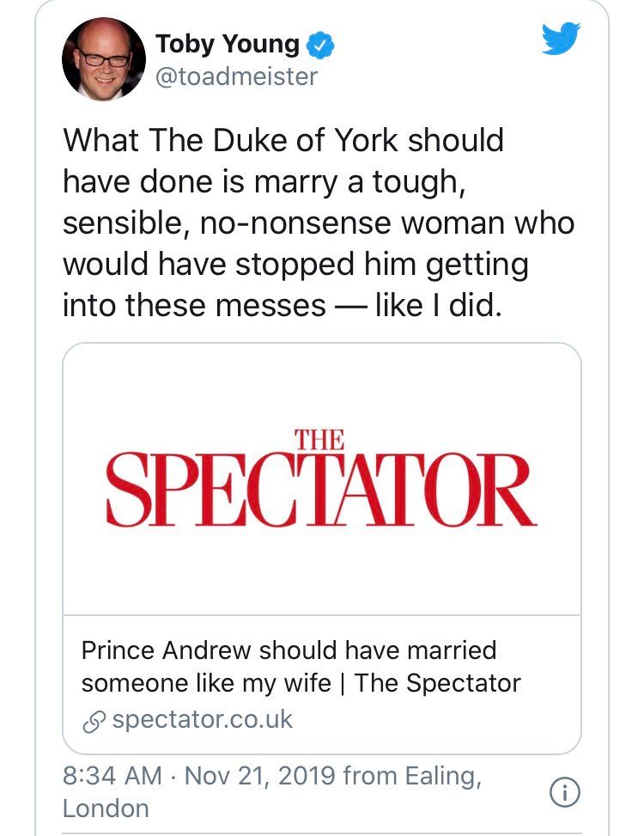Click "into these messes" in the tweet
This screenshot has width=644, height=836.
[x=193, y=306]
